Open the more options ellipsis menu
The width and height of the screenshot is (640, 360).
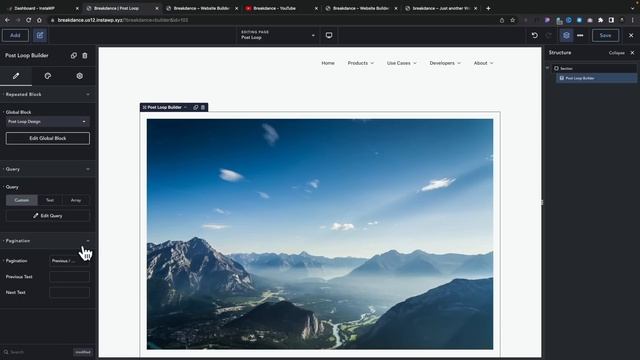[x=580, y=36]
